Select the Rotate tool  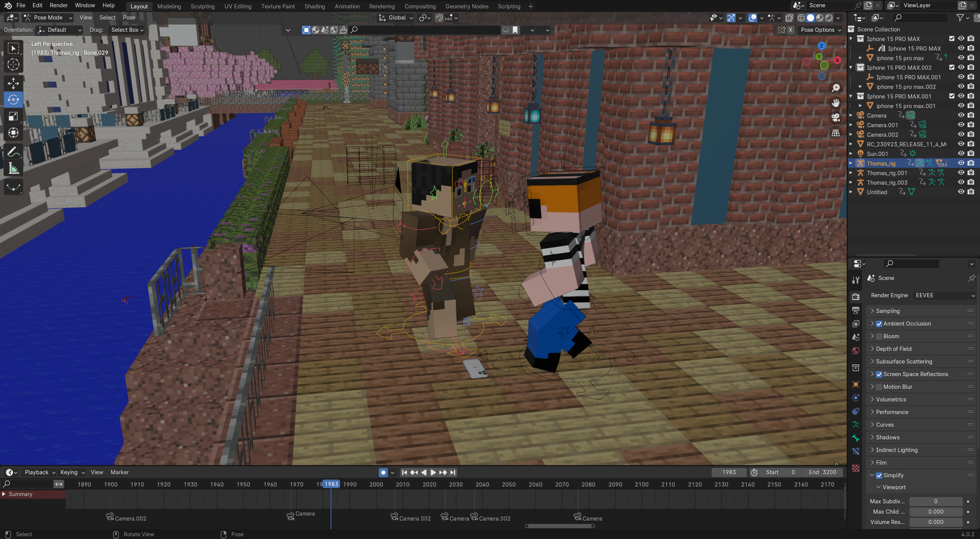(13, 100)
